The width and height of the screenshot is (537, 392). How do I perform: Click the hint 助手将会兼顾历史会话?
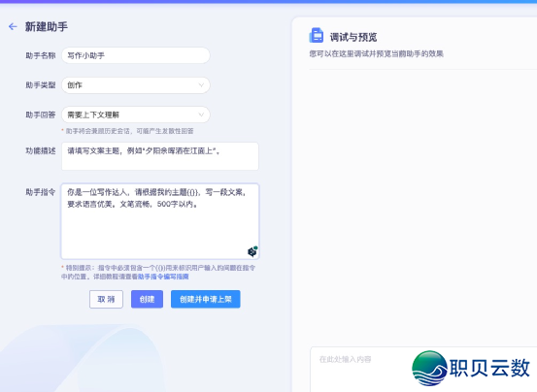coord(127,131)
